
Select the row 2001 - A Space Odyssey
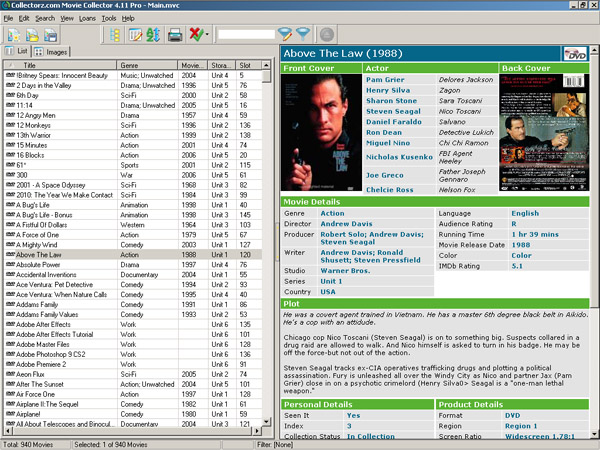pos(133,185)
